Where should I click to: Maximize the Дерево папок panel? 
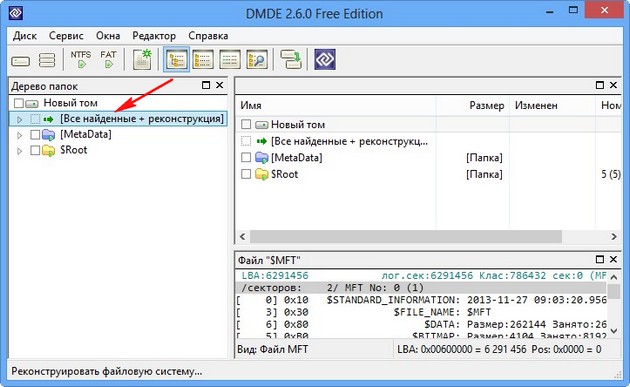pyautogui.click(x=206, y=85)
